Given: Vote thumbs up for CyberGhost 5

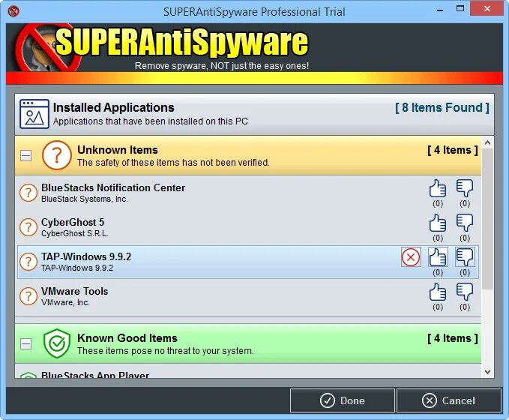Looking at the screenshot, I should [x=438, y=223].
